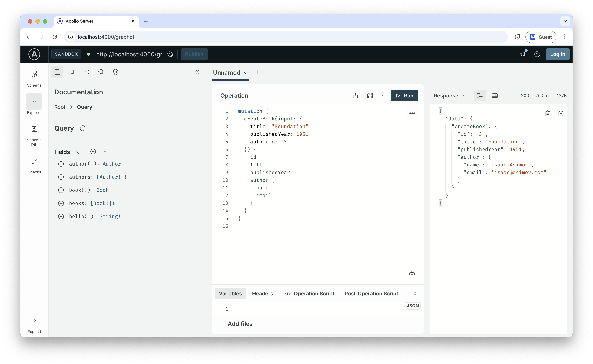Open Chrome three-dot menu
593x364 pixels.
point(564,37)
